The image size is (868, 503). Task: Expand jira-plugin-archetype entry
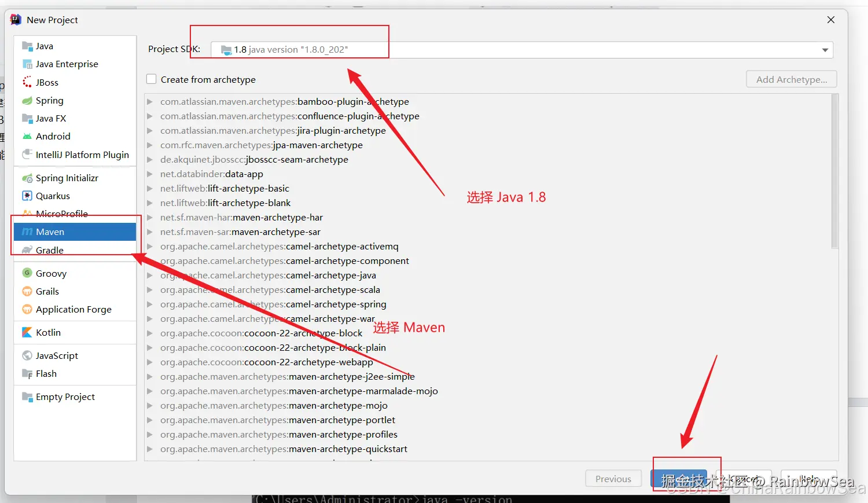(150, 131)
